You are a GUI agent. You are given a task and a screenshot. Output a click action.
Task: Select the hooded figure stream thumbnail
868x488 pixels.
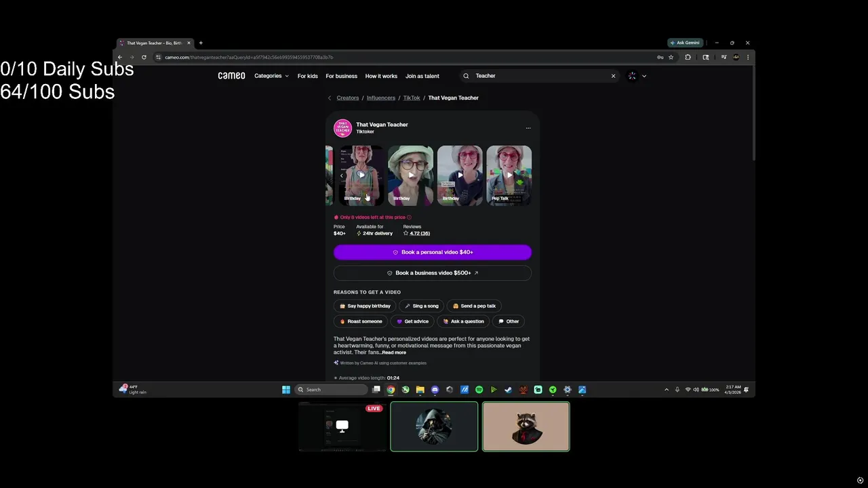(434, 426)
